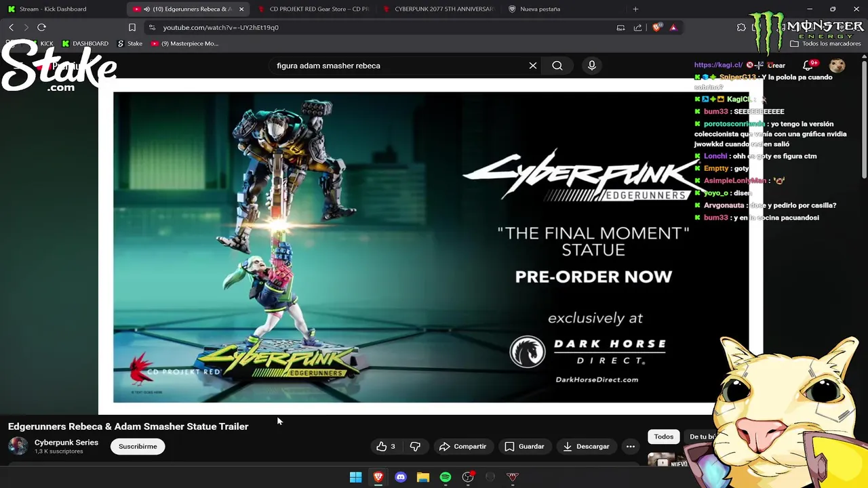Dislike the video with thumbs down
This screenshot has width=868, height=488.
415,447
